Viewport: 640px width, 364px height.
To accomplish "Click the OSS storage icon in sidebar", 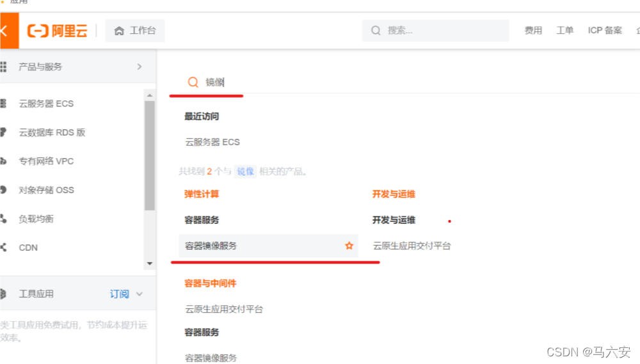I will pos(3,190).
